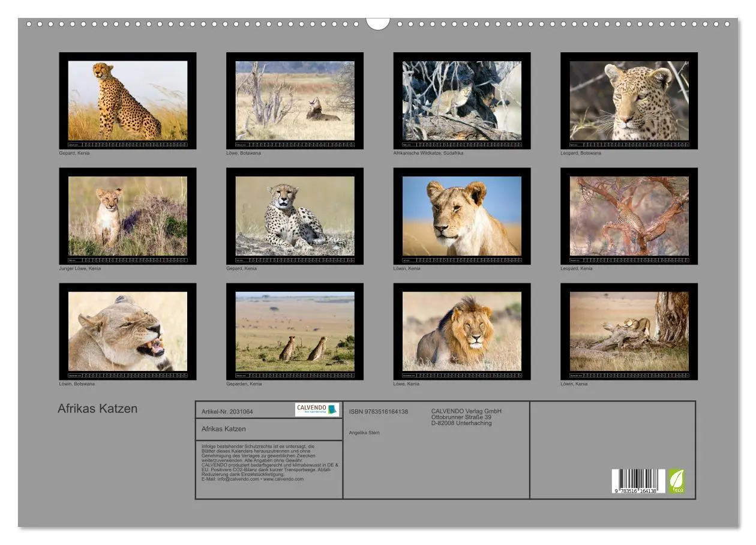Click the green eco leaf icon
Viewport: 756px width, 545px height.
pyautogui.click(x=676, y=481)
